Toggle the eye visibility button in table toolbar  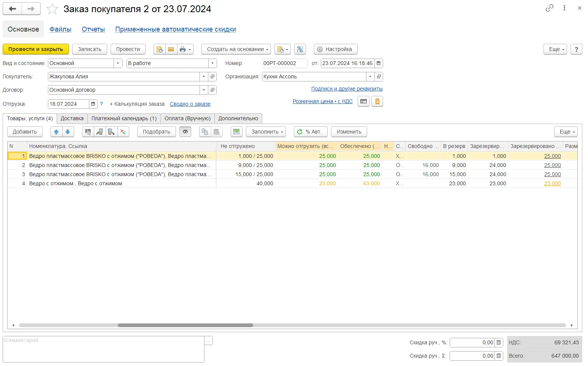(185, 132)
